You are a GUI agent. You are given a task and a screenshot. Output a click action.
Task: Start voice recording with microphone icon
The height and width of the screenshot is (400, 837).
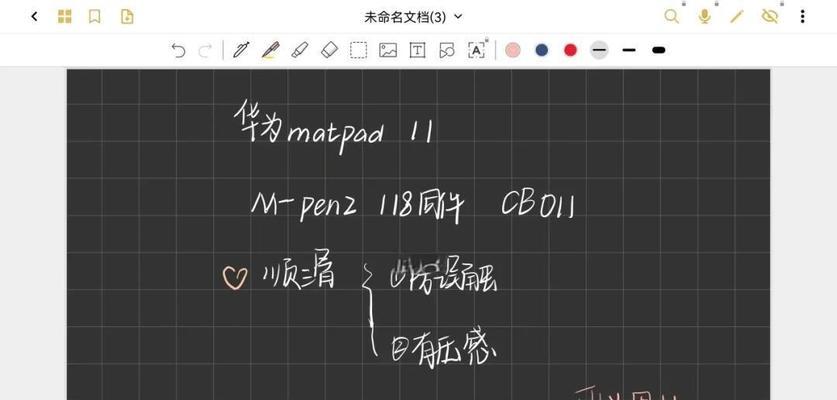point(705,17)
